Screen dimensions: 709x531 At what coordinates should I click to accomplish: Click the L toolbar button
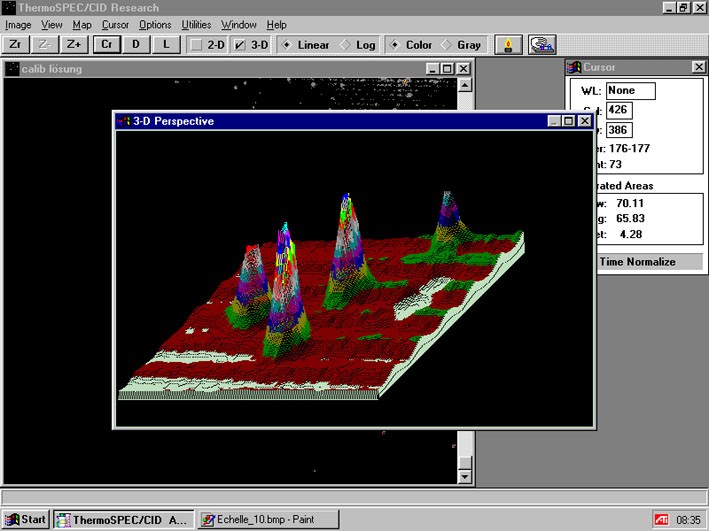click(x=165, y=45)
